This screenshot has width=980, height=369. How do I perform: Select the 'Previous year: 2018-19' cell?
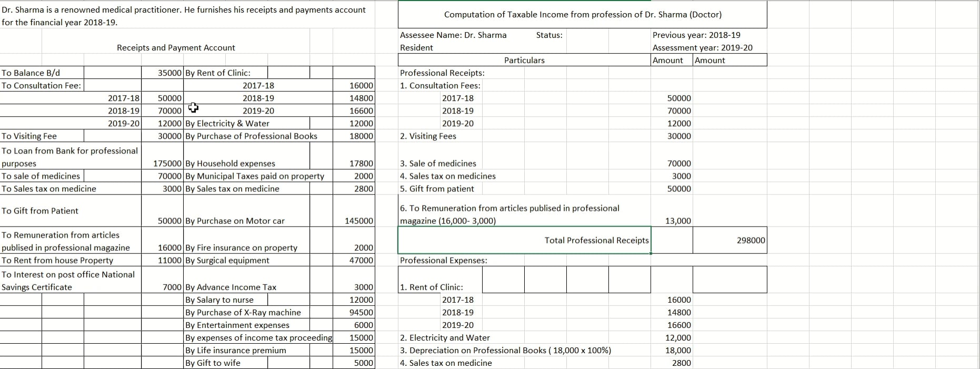[696, 35]
